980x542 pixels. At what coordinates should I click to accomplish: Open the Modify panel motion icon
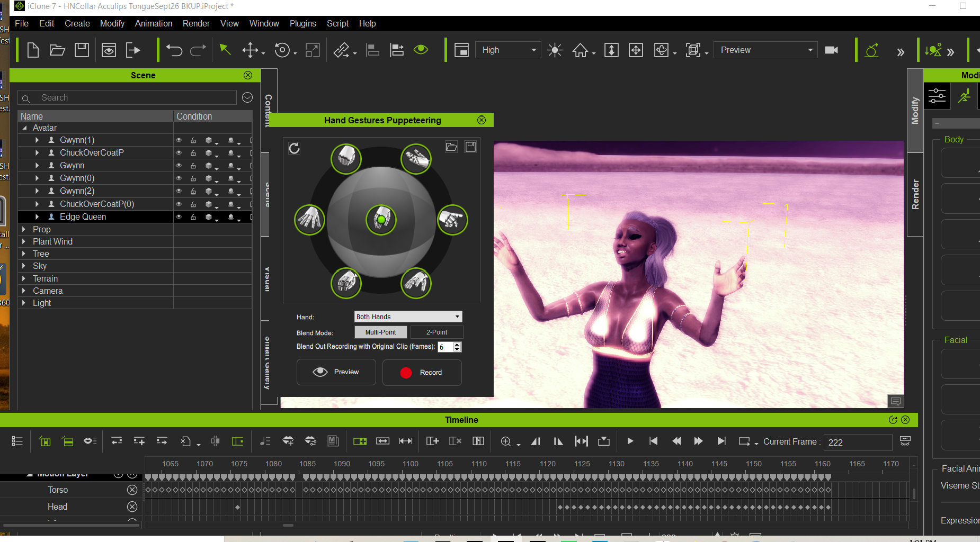[x=964, y=96]
